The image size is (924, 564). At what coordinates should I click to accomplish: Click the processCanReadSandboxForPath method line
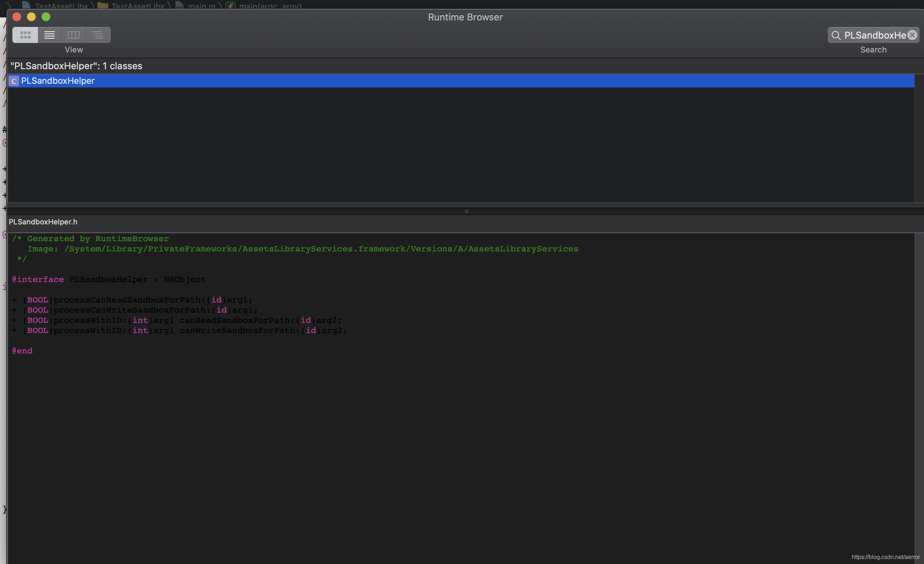[132, 300]
